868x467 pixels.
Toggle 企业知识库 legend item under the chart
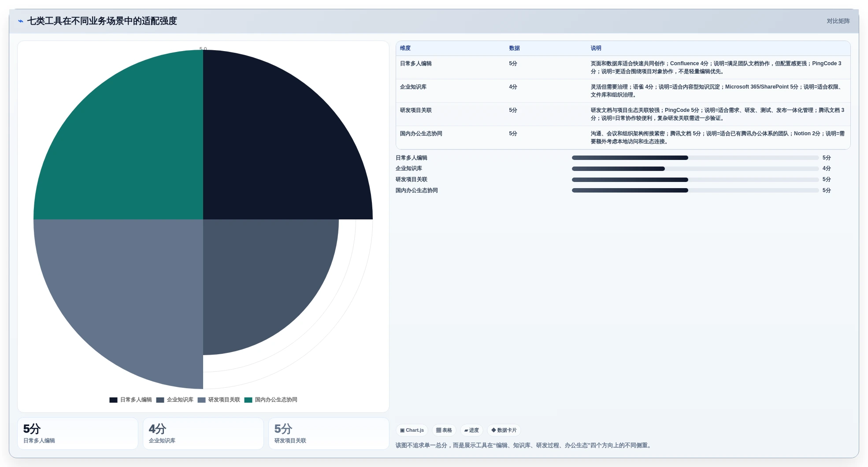pos(175,400)
